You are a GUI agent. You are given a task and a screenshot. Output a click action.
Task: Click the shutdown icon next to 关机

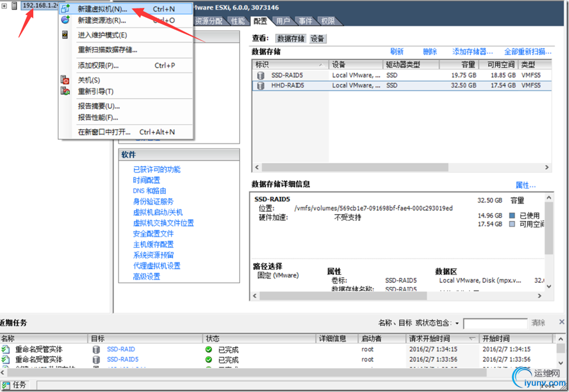pos(65,80)
